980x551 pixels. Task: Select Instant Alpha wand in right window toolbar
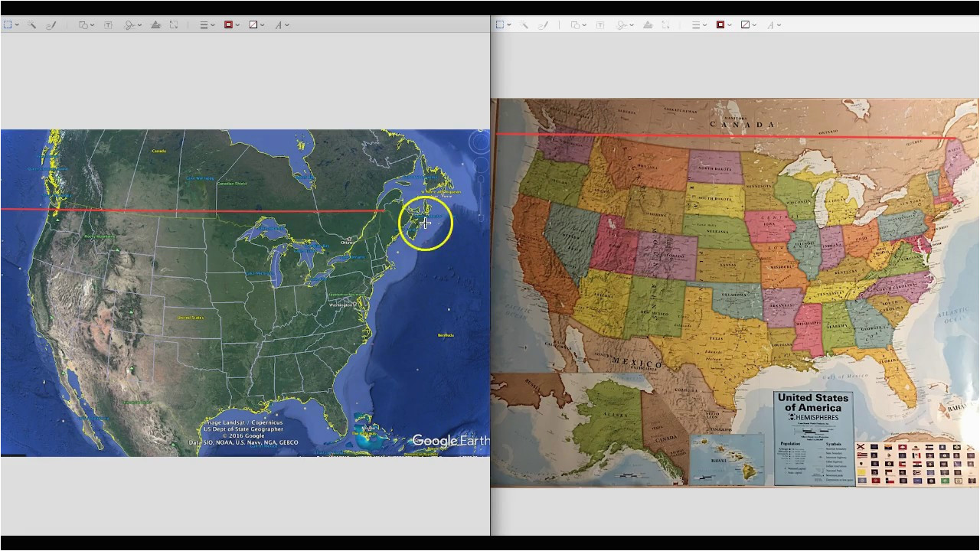point(524,24)
